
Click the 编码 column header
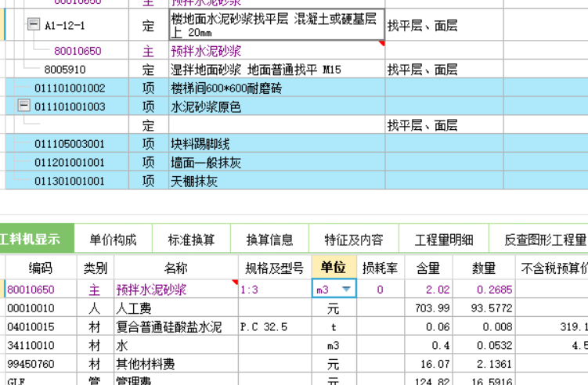(41, 268)
